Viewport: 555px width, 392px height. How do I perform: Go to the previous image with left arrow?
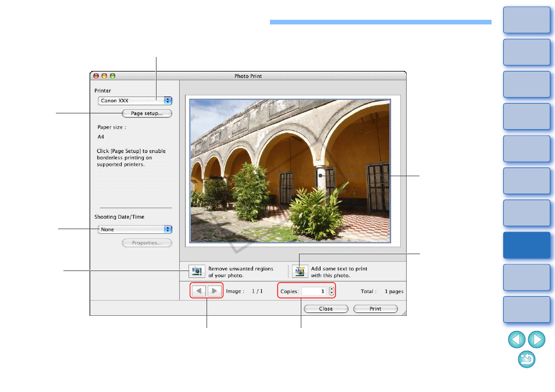pos(199,291)
